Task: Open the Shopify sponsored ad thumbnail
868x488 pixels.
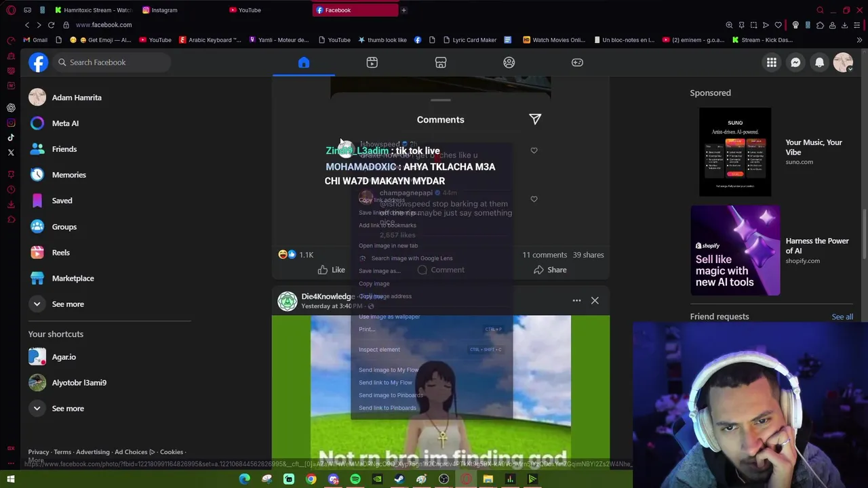Action: (x=735, y=251)
